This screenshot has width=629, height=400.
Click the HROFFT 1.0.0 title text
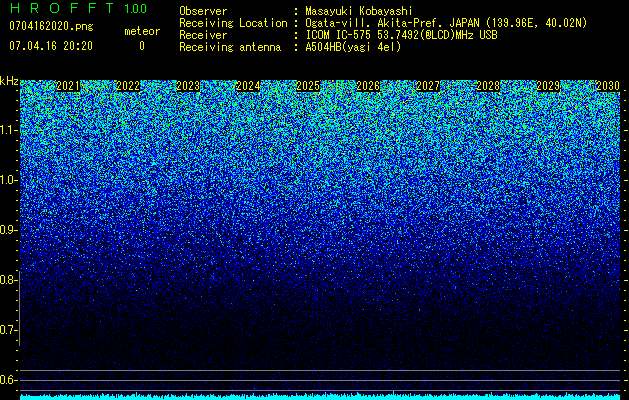[x=78, y=8]
